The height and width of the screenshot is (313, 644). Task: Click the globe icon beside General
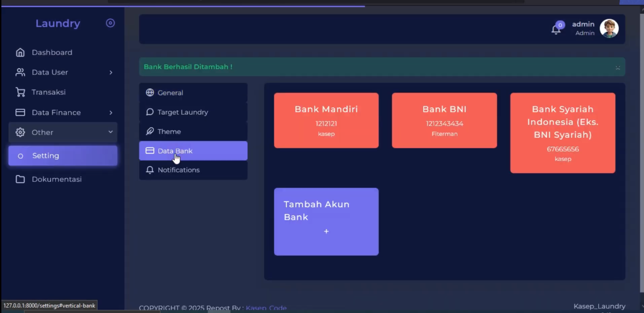150,92
